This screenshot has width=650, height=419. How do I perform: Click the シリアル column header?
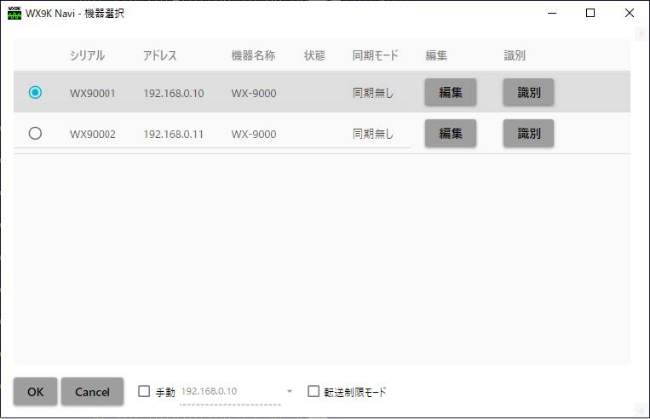coord(87,55)
